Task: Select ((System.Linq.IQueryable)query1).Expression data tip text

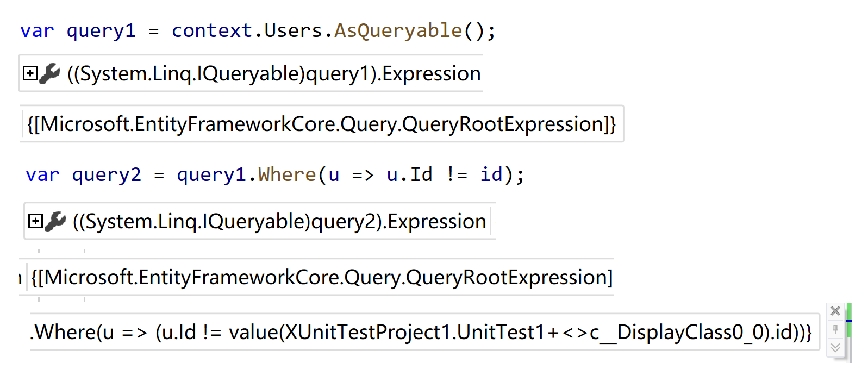Action: (274, 74)
